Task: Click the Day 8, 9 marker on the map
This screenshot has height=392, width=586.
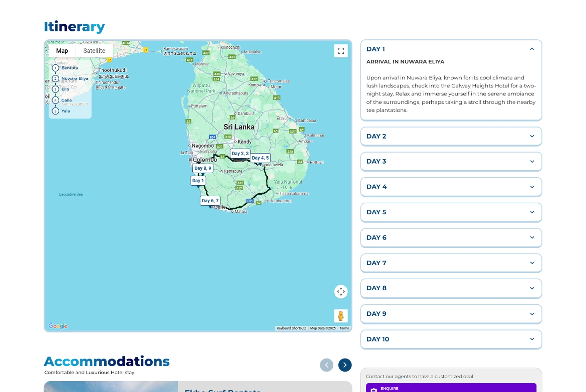Action: coord(203,168)
